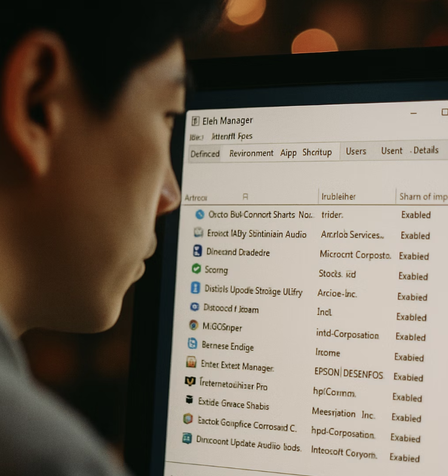
Task: Click the Eleh Manager title bar icon
Action: pyautogui.click(x=195, y=121)
